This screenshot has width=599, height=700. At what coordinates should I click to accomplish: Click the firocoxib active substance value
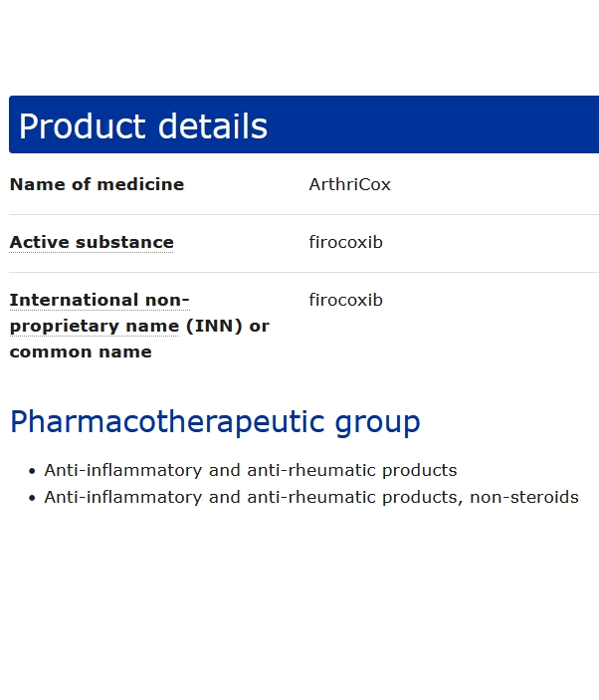point(345,242)
